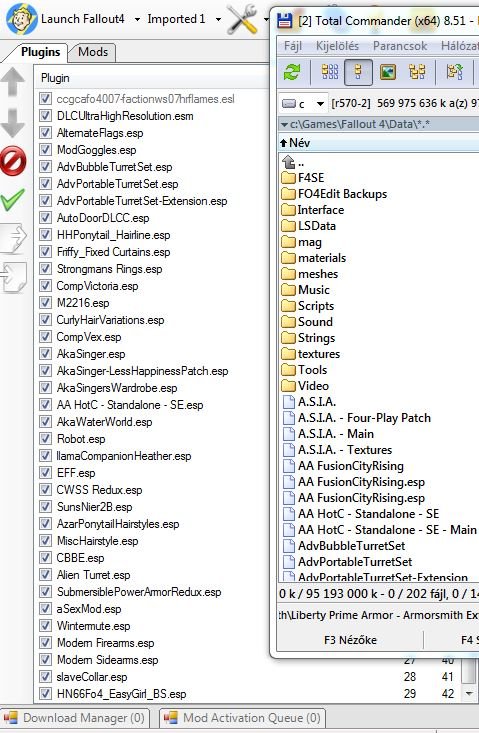The width and height of the screenshot is (479, 733).
Task: Click the Launch Fallout4 button text
Action: coord(83,19)
